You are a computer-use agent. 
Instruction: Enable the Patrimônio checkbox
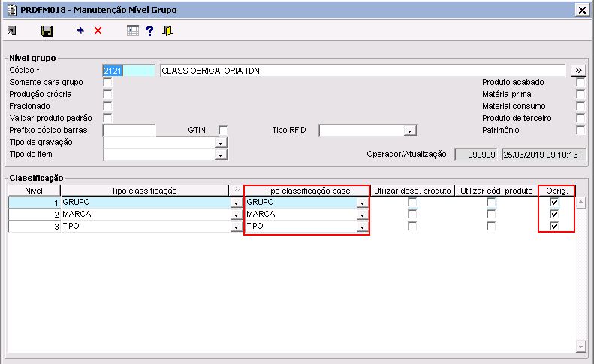tap(580, 130)
